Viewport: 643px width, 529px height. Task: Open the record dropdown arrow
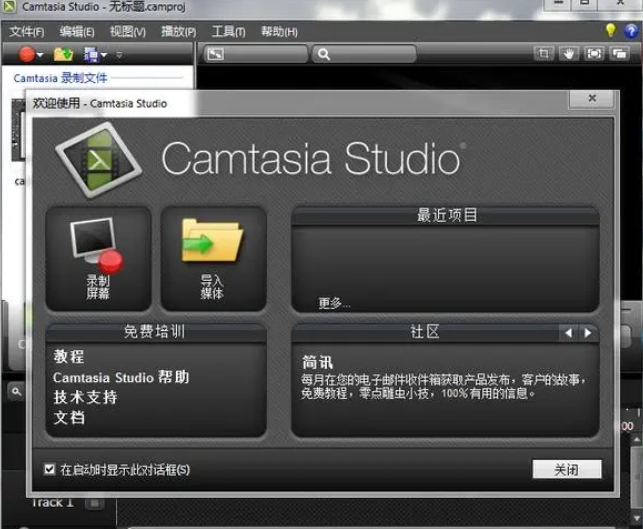(x=40, y=55)
